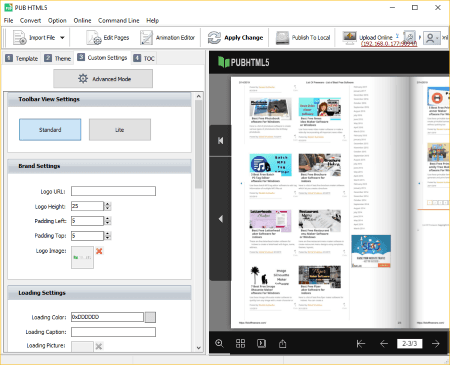Open the File menu
Viewport: 450px width, 365px height.
click(8, 20)
